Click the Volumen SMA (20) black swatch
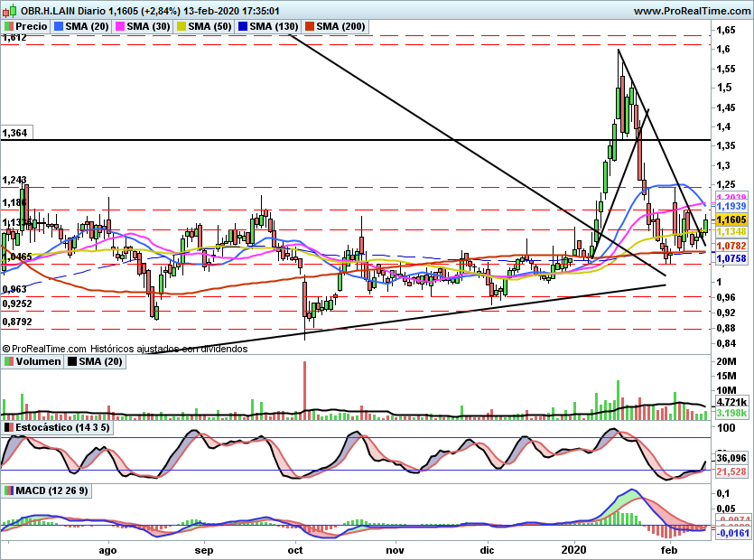Screen dimensions: 754x560 72,361
